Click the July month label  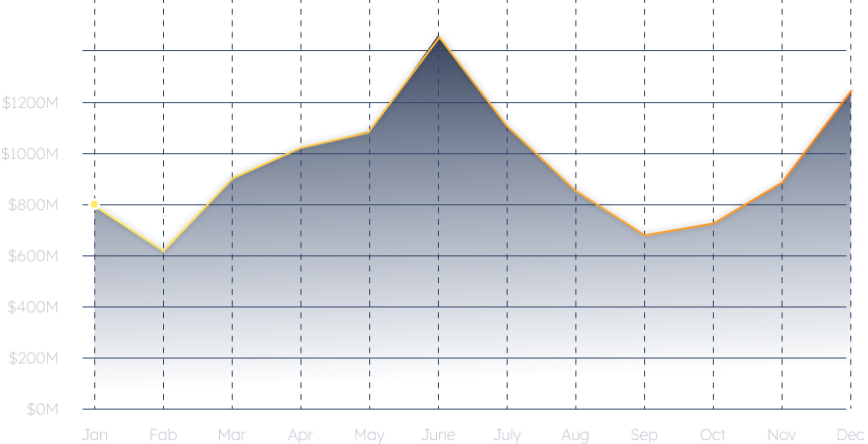507,435
